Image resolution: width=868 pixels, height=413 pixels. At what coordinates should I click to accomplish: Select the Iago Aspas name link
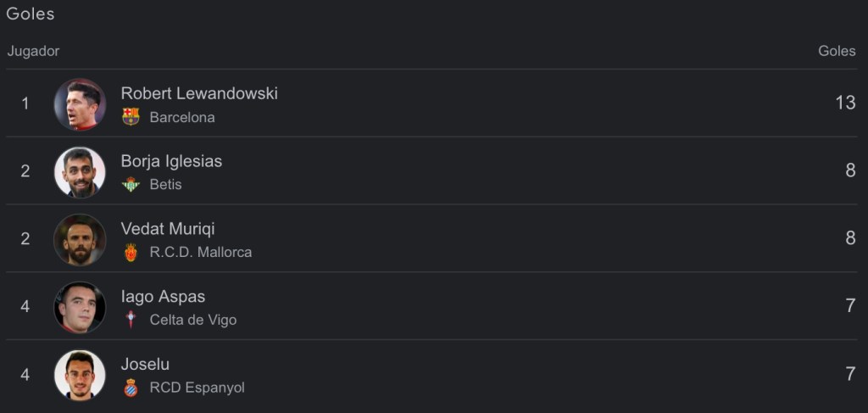163,297
